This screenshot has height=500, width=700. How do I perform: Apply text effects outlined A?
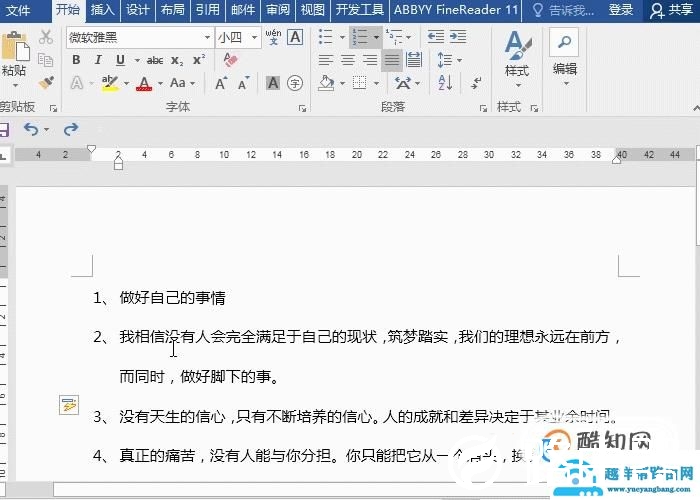(77, 83)
